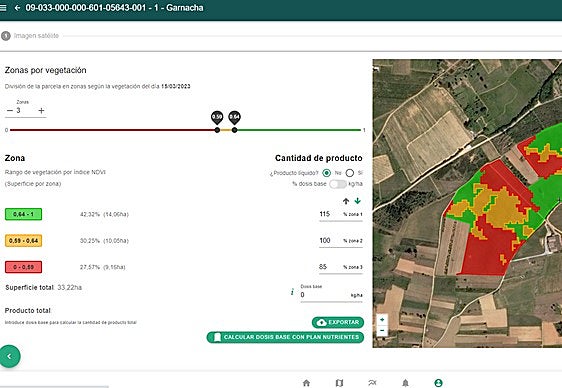Click the green down arrow sort icon
The height and width of the screenshot is (388, 562).
[357, 201]
